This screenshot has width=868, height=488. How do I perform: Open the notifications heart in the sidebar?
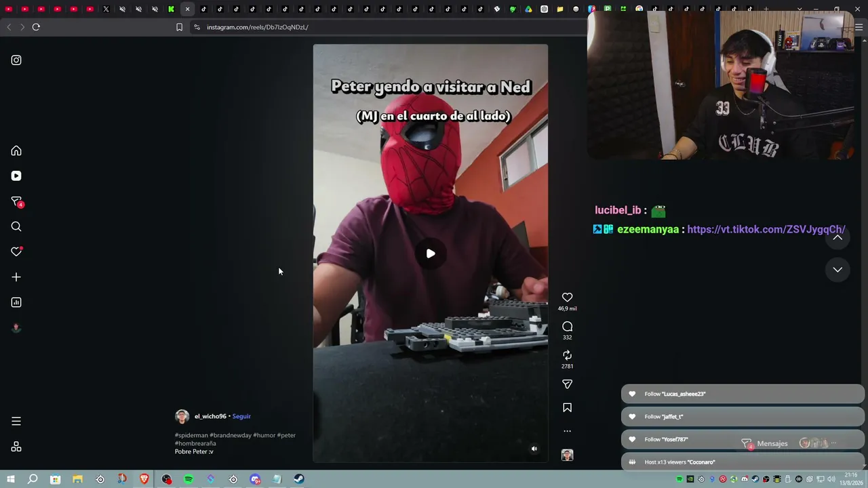point(16,251)
